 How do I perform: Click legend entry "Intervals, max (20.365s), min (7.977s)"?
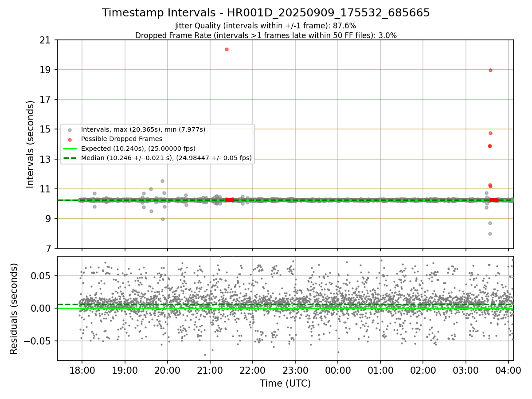(x=143, y=129)
